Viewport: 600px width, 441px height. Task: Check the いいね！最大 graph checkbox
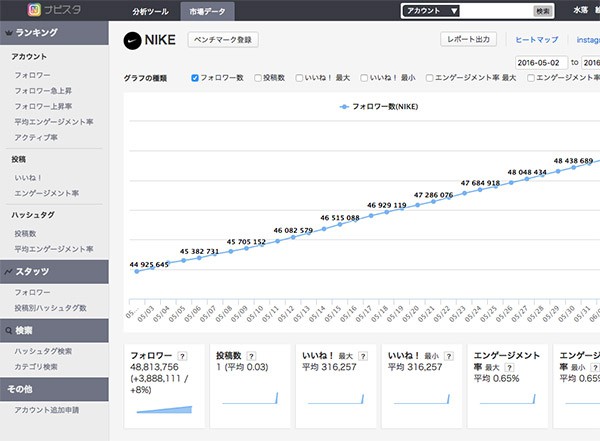[x=300, y=77]
